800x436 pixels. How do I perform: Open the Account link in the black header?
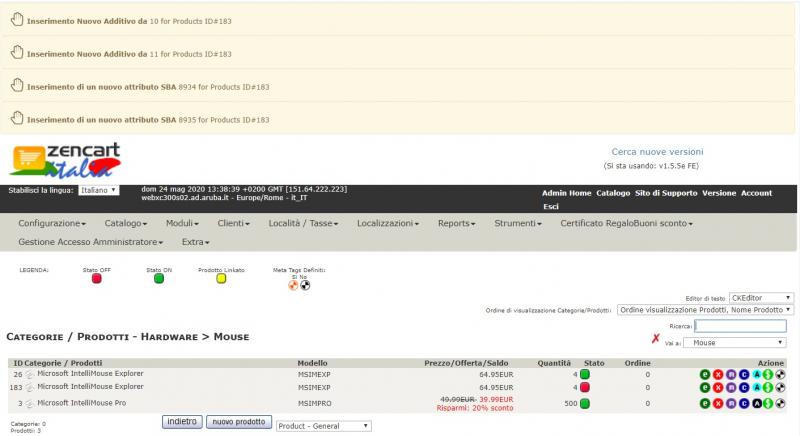click(x=756, y=193)
